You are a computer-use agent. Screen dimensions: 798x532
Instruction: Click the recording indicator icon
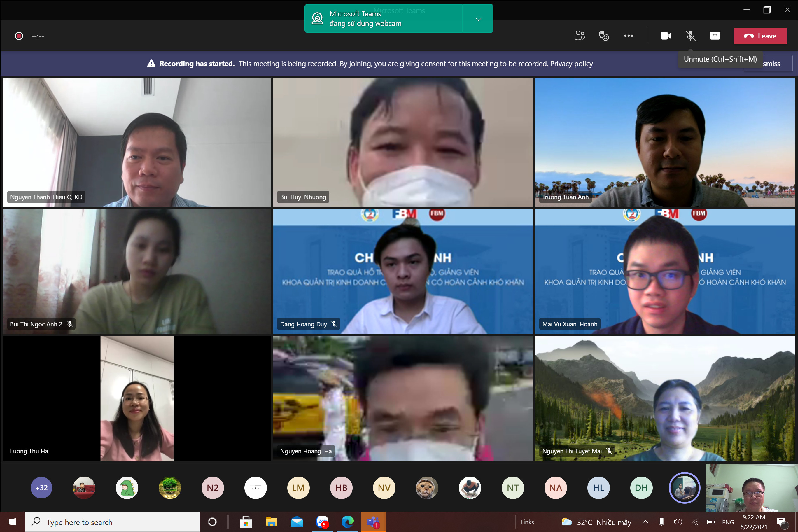coord(19,36)
